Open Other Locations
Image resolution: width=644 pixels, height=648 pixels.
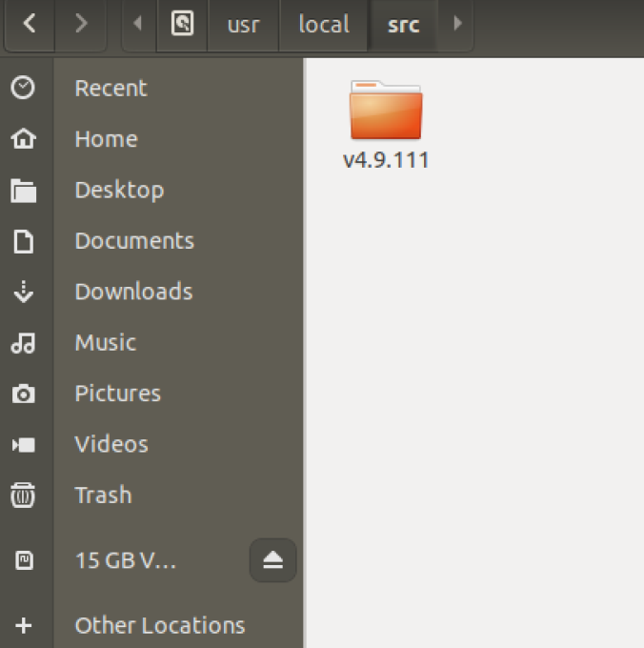(x=159, y=625)
